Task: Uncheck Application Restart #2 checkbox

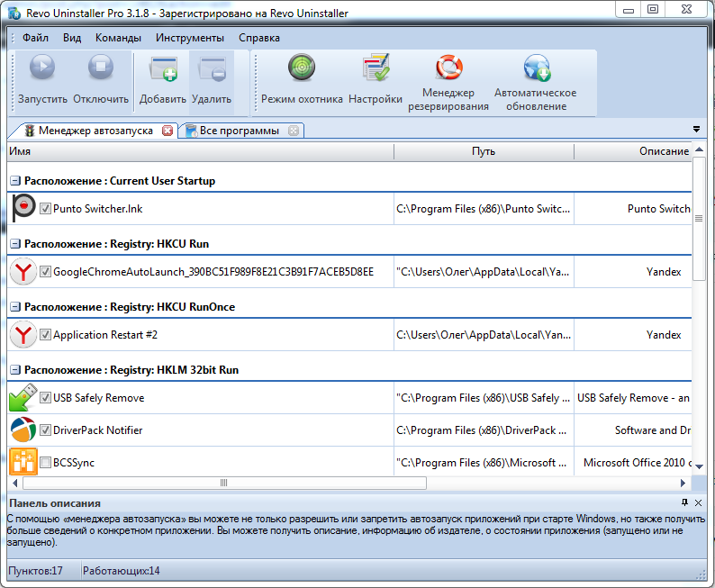Action: click(45, 335)
